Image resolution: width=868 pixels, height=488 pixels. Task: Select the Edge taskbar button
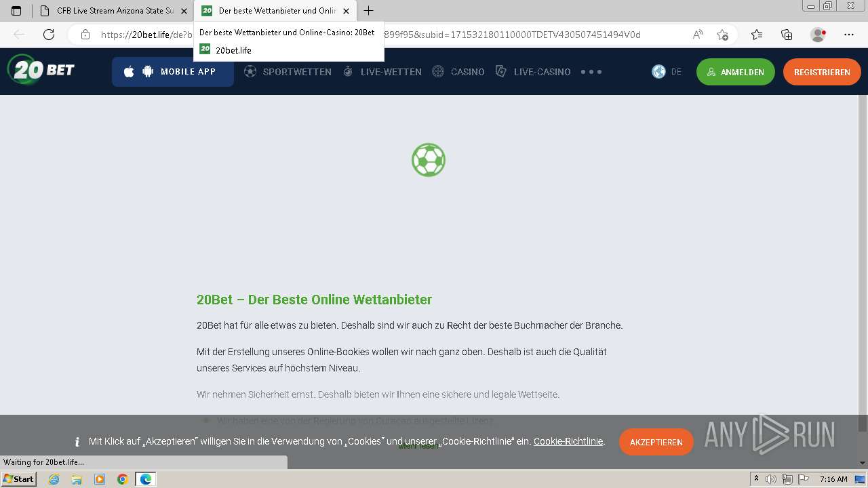pyautogui.click(x=145, y=479)
